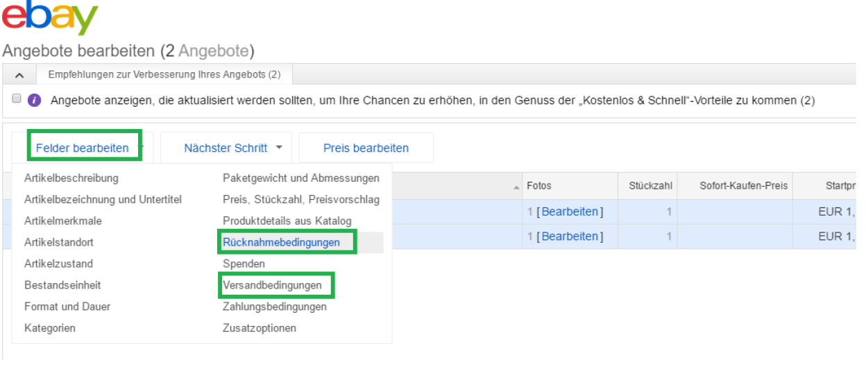Viewport: 868px width, 385px height.
Task: Select 'Artikelbeschreibung' from the menu
Action: [71, 178]
